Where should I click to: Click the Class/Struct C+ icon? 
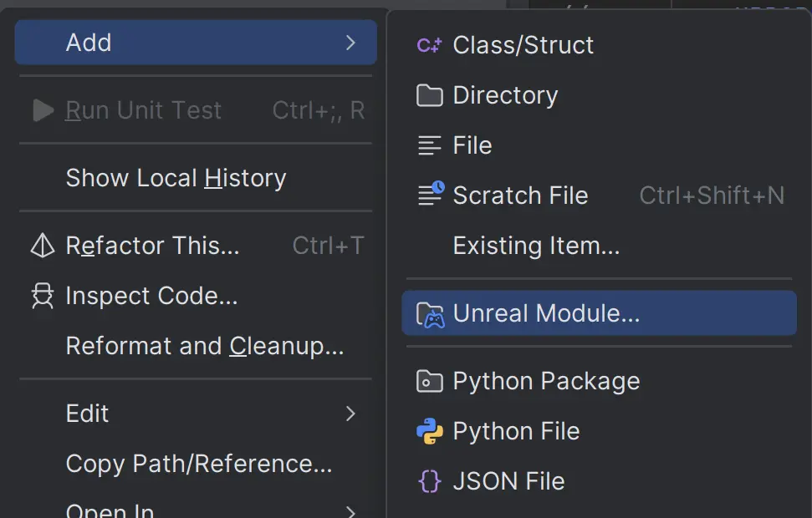coord(429,45)
